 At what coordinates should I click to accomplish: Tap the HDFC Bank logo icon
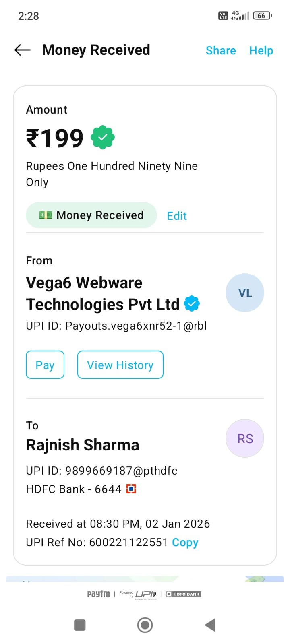pos(131,489)
